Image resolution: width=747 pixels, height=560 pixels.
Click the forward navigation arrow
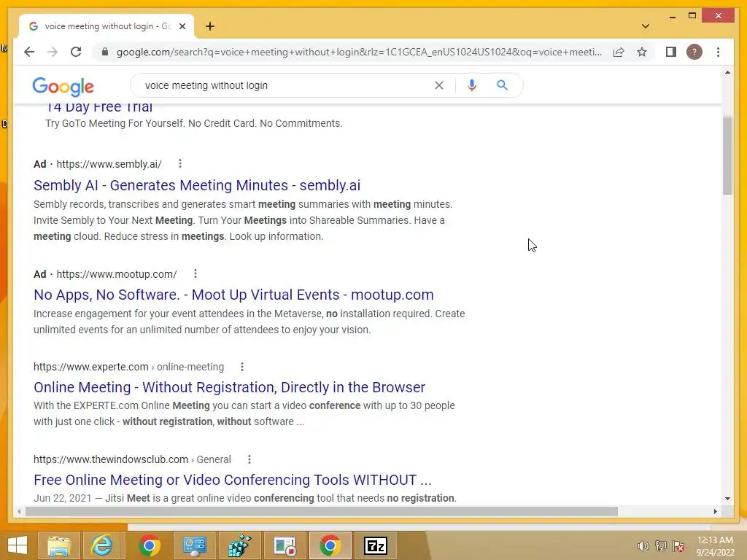(53, 52)
